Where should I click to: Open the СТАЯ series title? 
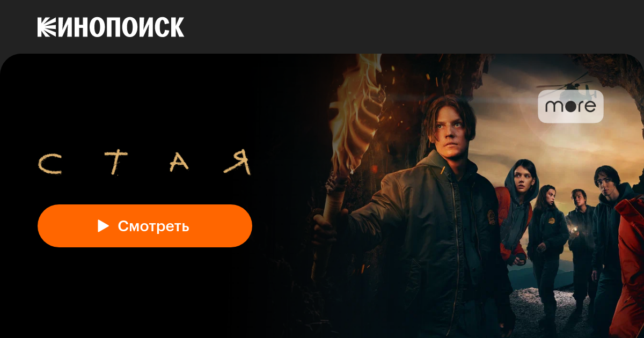[145, 163]
